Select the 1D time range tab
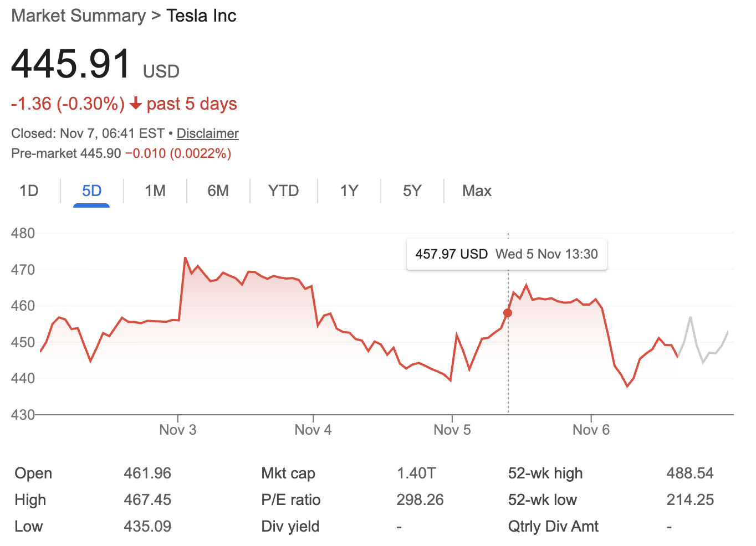This screenshot has height=546, width=756. pos(29,190)
